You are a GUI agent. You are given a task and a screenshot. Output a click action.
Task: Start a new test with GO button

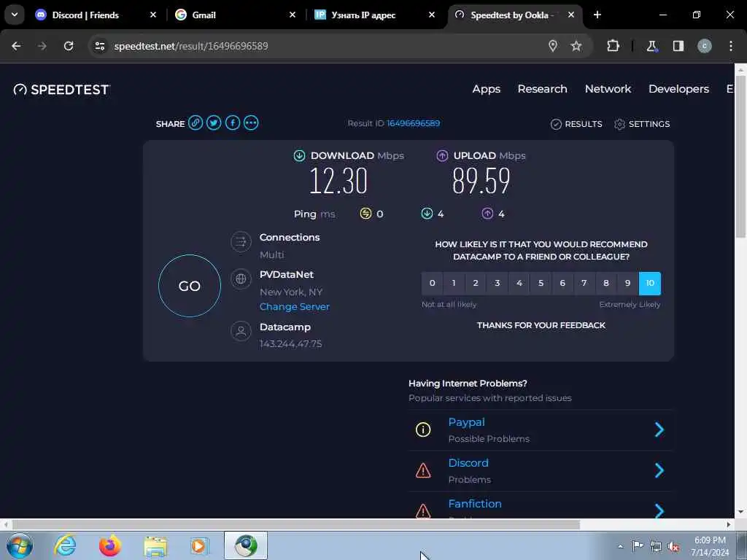click(190, 286)
